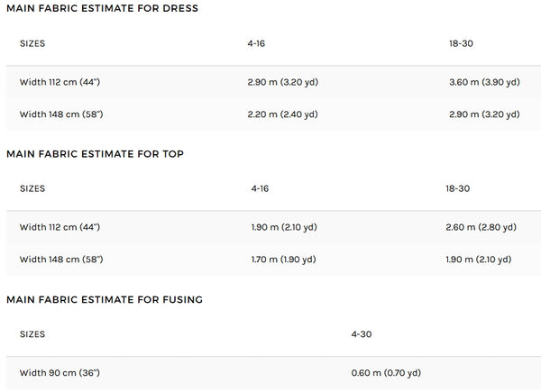This screenshot has height=392, width=541.
Task: Click the 2.60 m (2.80 yd) top value
Action: (481, 227)
